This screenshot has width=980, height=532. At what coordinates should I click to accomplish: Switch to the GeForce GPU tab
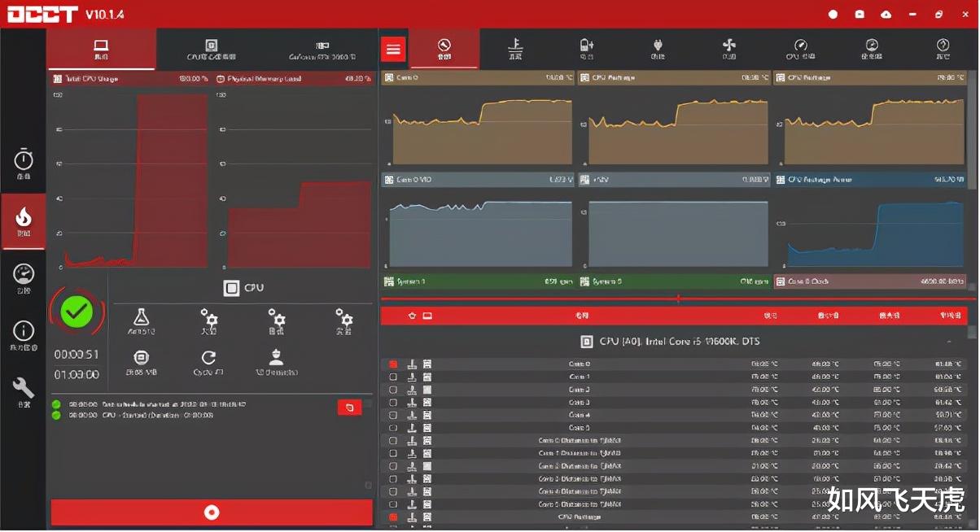[x=322, y=49]
